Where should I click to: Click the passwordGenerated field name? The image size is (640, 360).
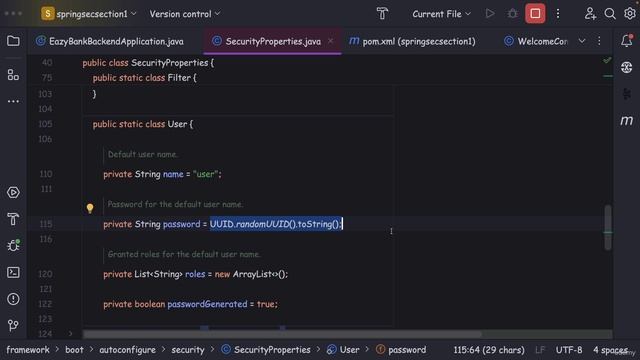pos(207,304)
